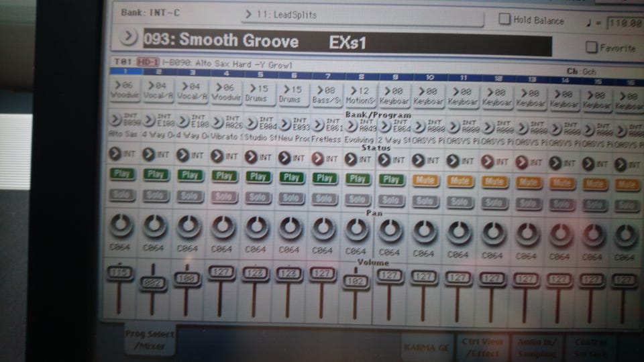Open the combination select popup beside 093: Smooth Groove
Screen dimensions: 644x362
tap(128, 37)
